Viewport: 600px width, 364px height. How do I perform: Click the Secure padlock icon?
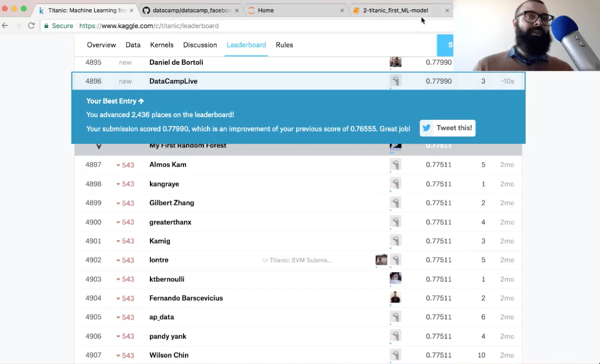[x=46, y=26]
